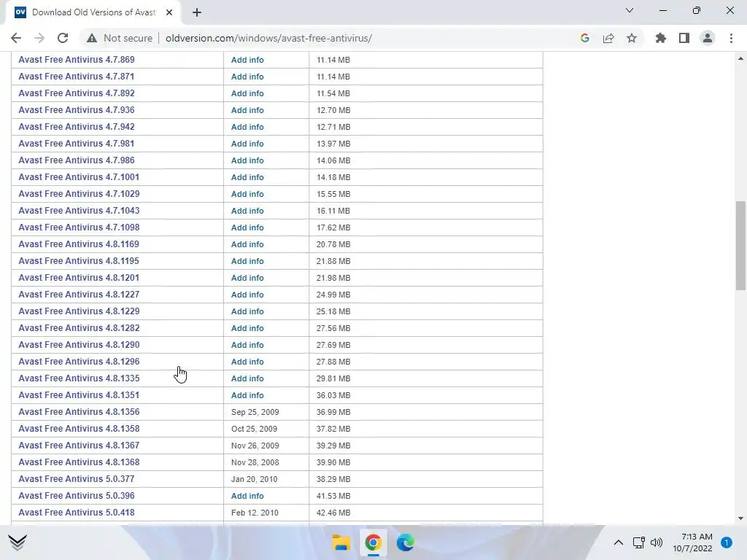This screenshot has height=560, width=747.
Task: Share this page via share icon
Action: [608, 38]
